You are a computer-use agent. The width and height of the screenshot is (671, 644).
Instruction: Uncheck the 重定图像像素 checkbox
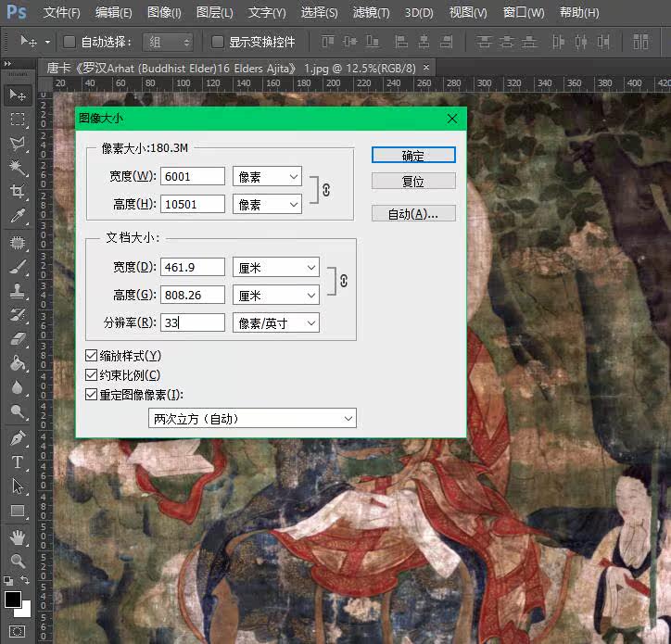[91, 394]
